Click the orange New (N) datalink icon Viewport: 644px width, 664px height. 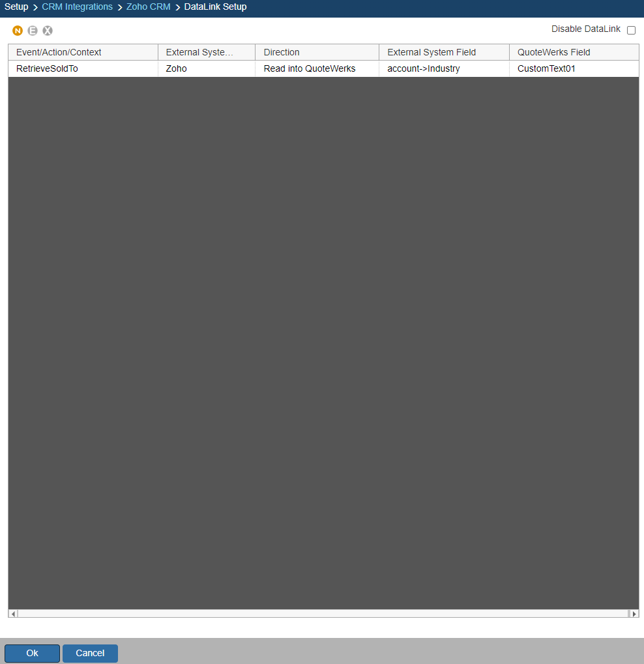tap(18, 31)
